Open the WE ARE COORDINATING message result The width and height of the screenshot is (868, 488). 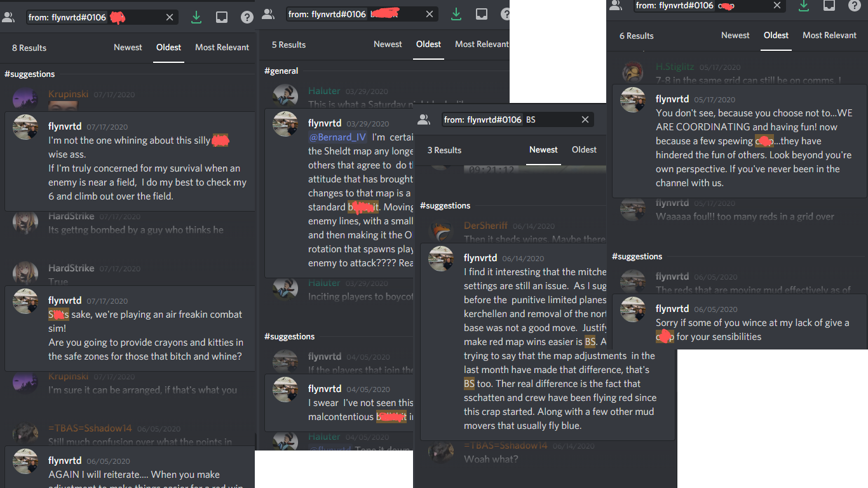point(739,141)
